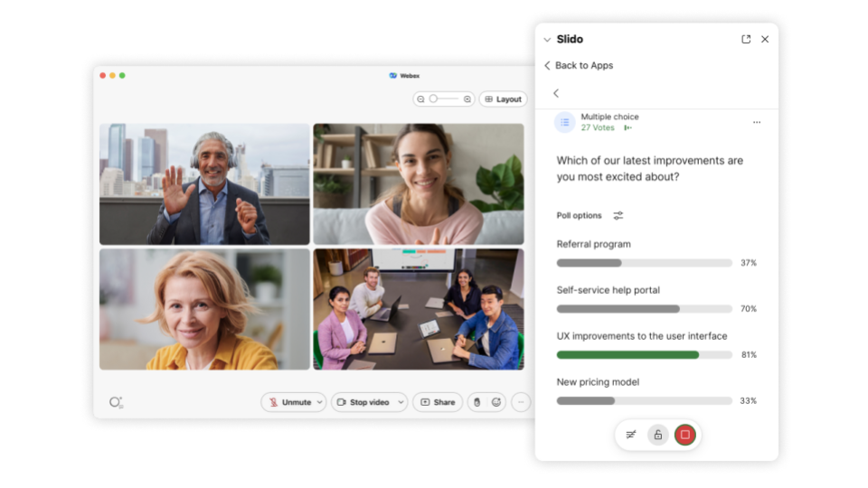Click the New pricing model result bar

(645, 400)
